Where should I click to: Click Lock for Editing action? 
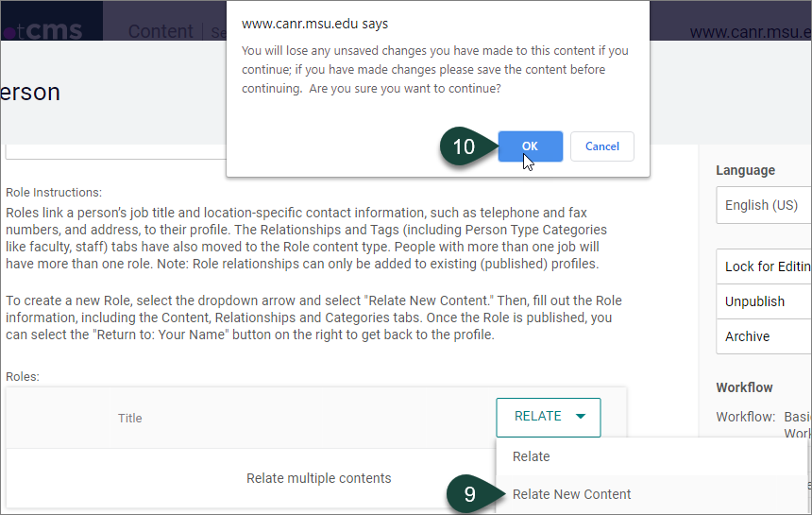[x=765, y=266]
